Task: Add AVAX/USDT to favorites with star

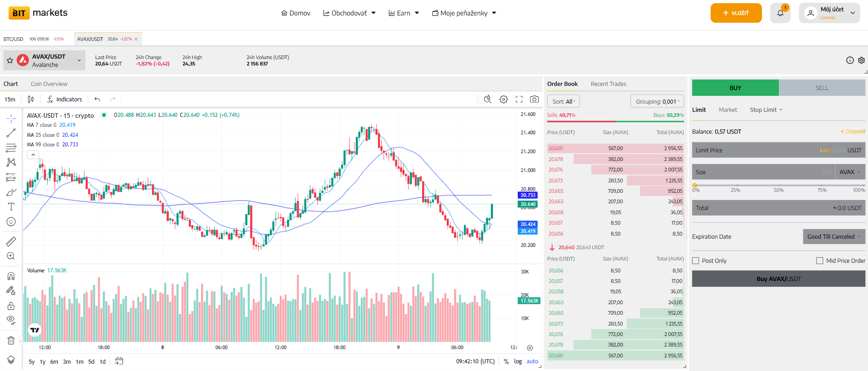Action: click(10, 60)
